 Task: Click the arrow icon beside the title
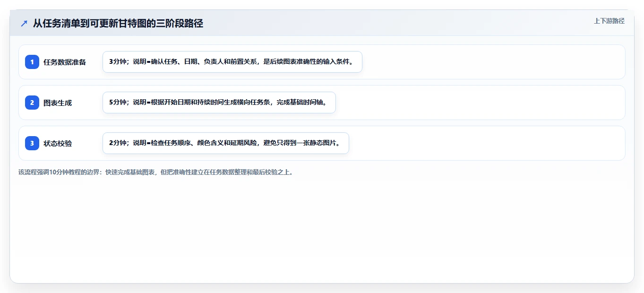[24, 23]
